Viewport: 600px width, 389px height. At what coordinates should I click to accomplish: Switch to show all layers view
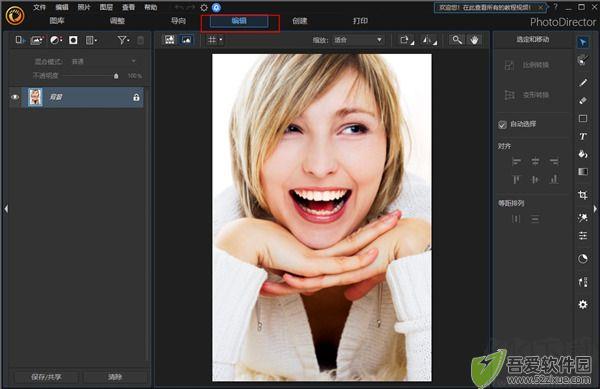[x=170, y=40]
